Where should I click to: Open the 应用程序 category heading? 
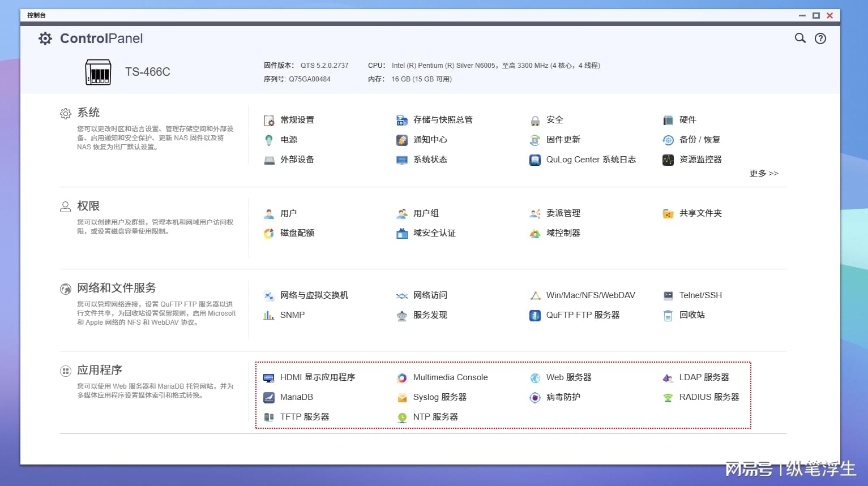[100, 370]
